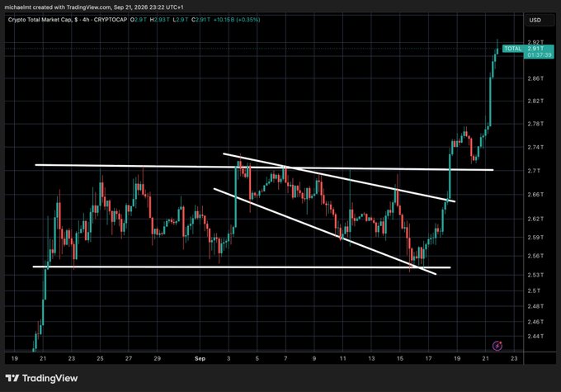Viewport: 561px width, 392px height.
Task: Click the Crypto Total Market Cap chart title
Action: (40, 20)
